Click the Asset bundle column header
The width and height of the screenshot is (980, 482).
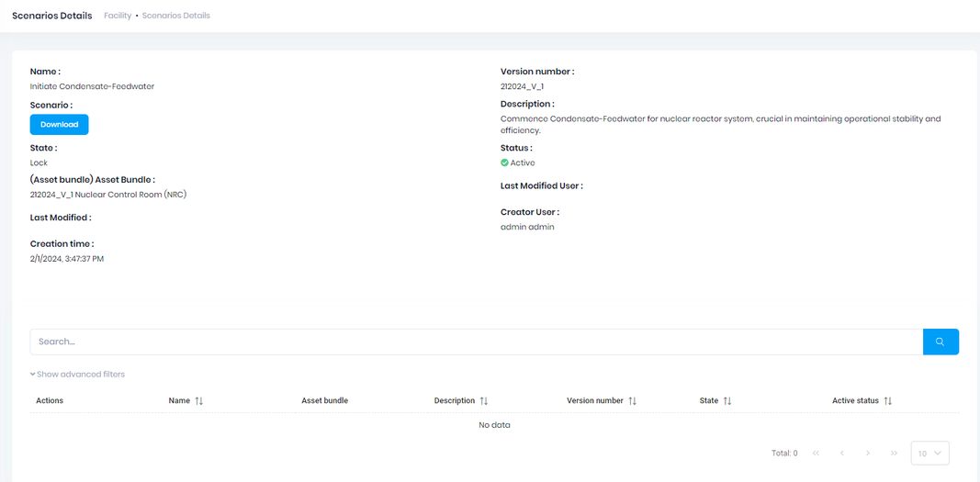tap(324, 401)
